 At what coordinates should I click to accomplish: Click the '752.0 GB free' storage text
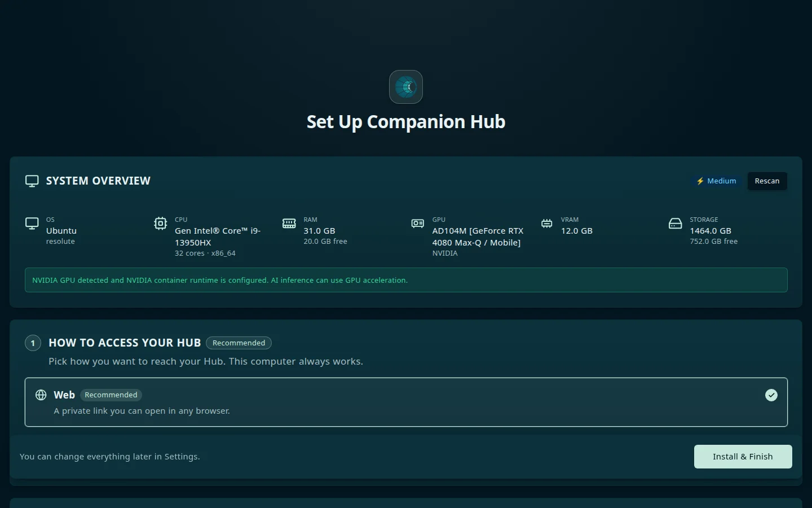pyautogui.click(x=714, y=242)
